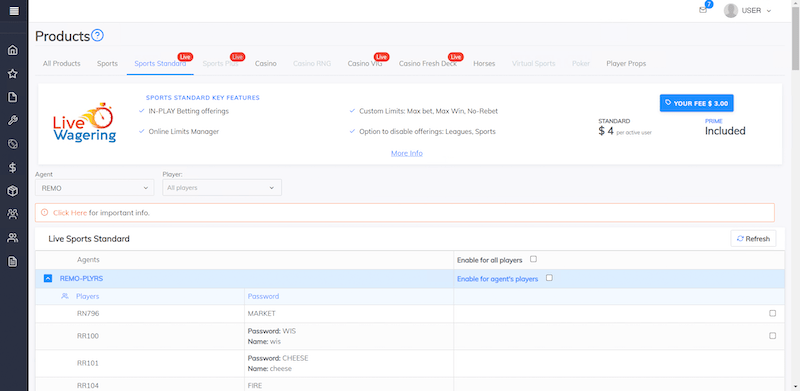
Task: Enable for all players checkbox
Action: point(533,259)
